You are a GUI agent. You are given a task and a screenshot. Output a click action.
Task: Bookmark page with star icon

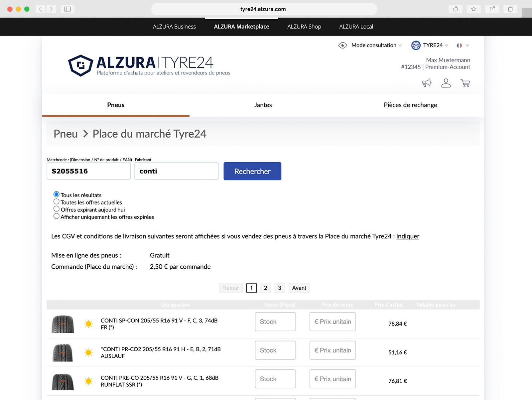coord(474,9)
